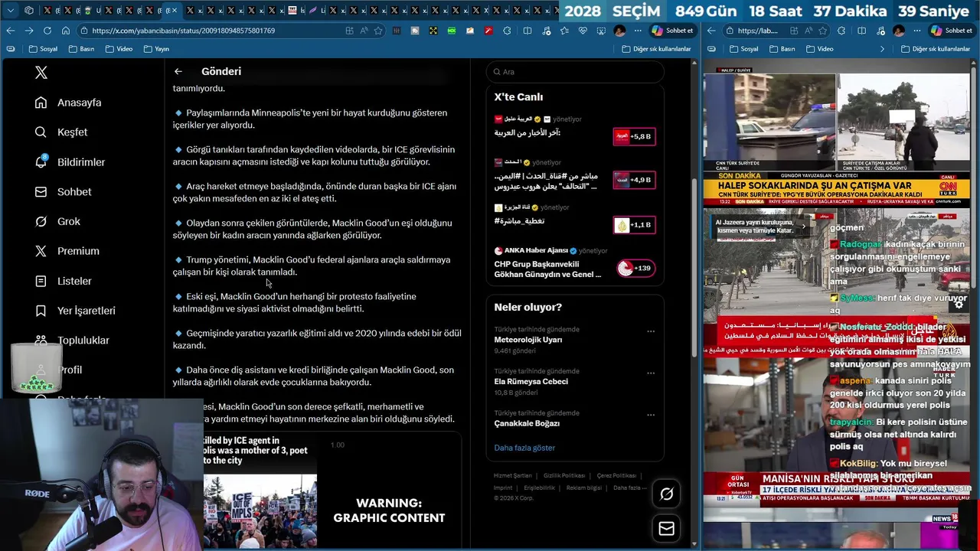This screenshot has width=980, height=551.
Task: Click the Ara search field on X
Action: click(x=574, y=72)
